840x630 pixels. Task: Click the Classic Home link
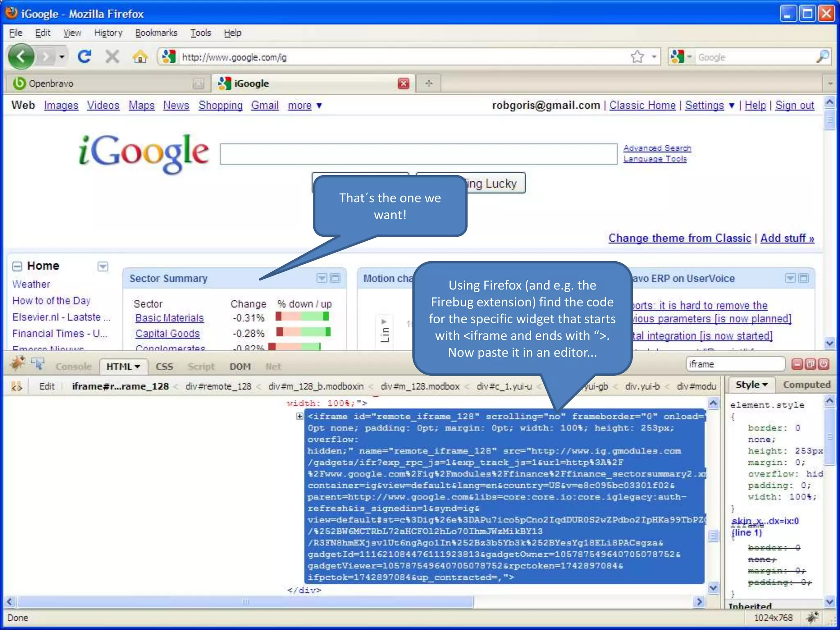[642, 105]
